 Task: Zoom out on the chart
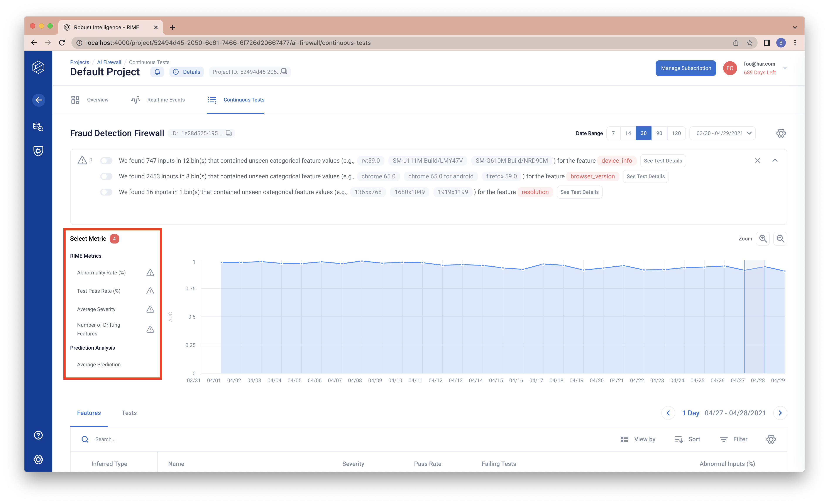coord(780,238)
